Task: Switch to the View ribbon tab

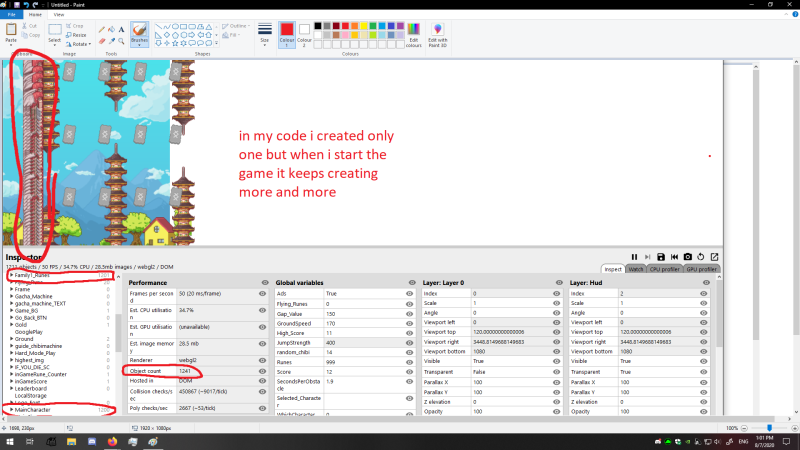Action: 59,14
